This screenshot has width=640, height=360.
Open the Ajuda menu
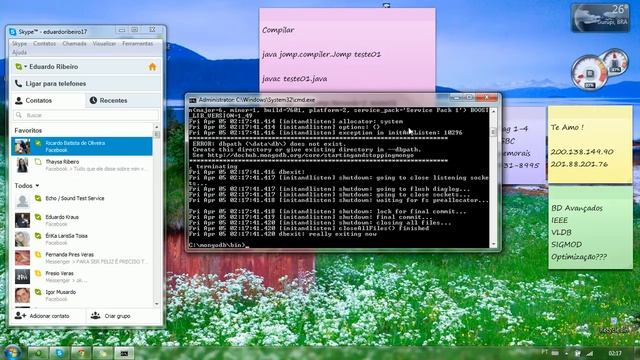click(x=19, y=52)
